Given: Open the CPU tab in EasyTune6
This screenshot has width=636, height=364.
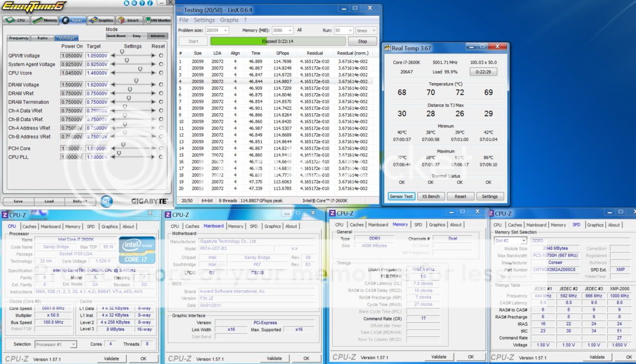Looking at the screenshot, I should (x=16, y=20).
